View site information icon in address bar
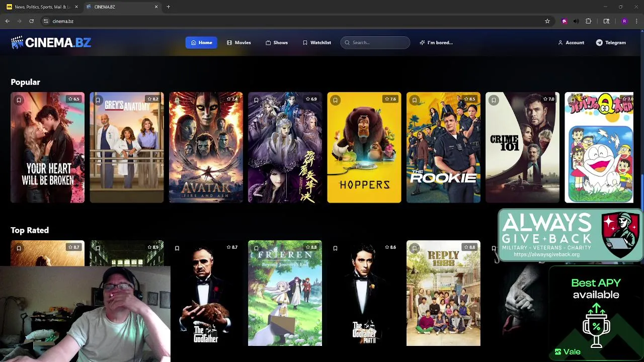644x362 pixels. pyautogui.click(x=46, y=21)
